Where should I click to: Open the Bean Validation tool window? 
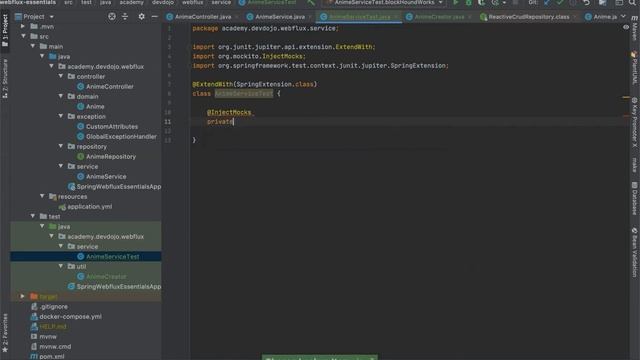click(635, 252)
